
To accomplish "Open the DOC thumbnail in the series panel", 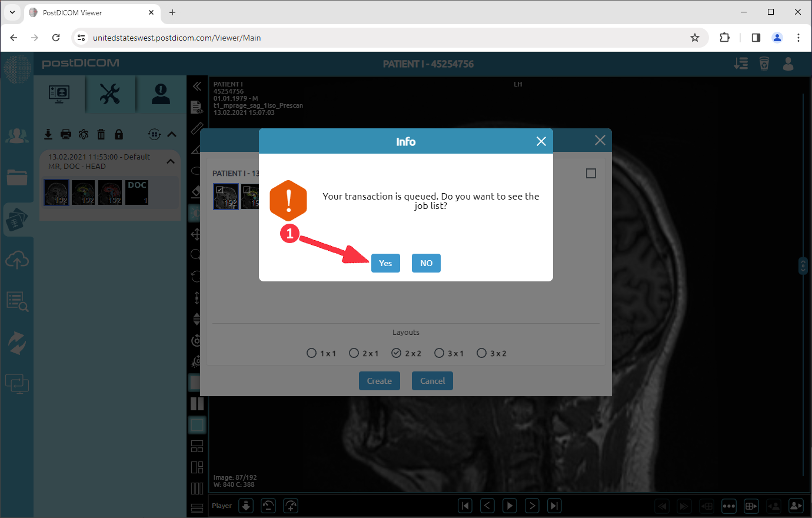I will pos(137,192).
